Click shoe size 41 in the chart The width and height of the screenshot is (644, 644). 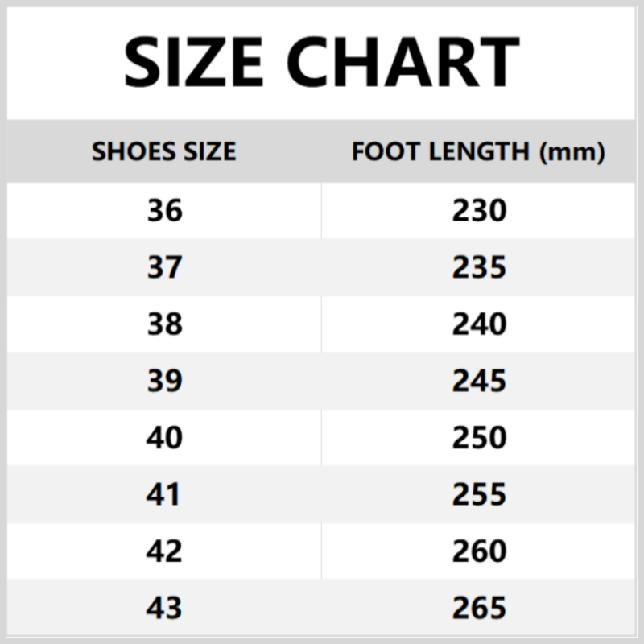point(164,494)
